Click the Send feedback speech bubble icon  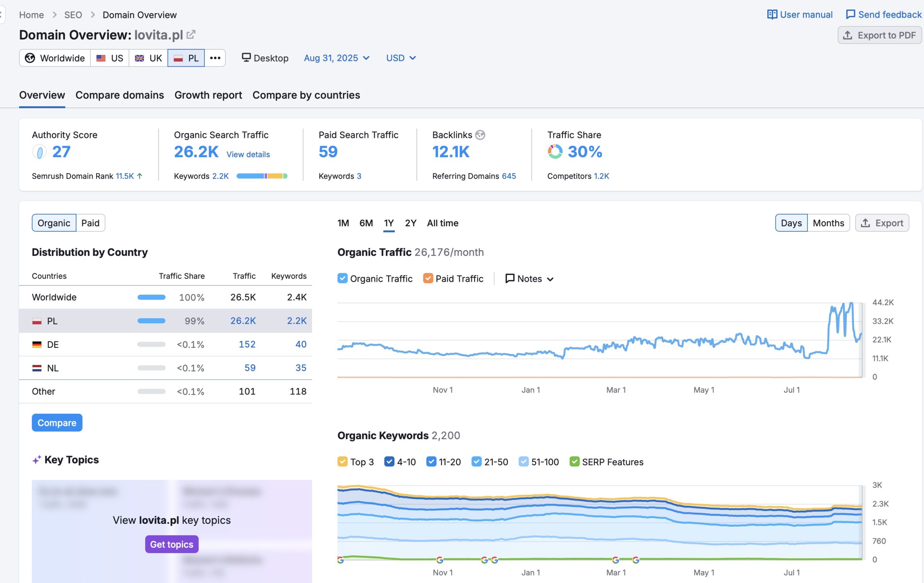[x=850, y=14]
